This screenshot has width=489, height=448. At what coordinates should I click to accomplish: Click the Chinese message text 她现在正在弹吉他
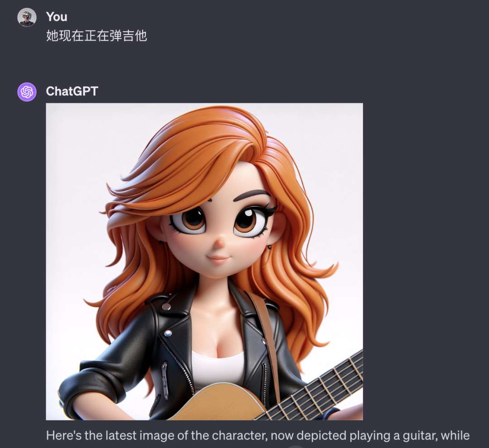pyautogui.click(x=96, y=36)
